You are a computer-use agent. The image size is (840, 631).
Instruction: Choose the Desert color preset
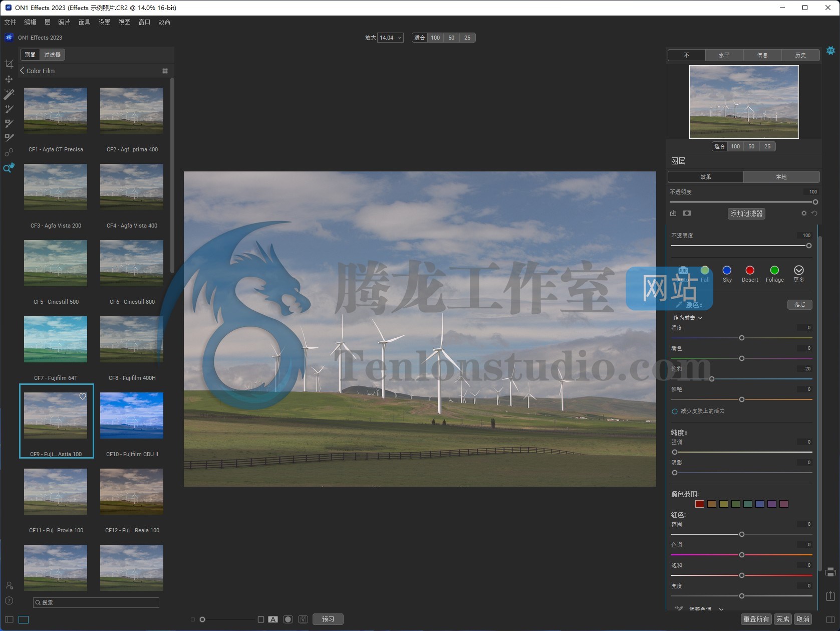point(749,274)
